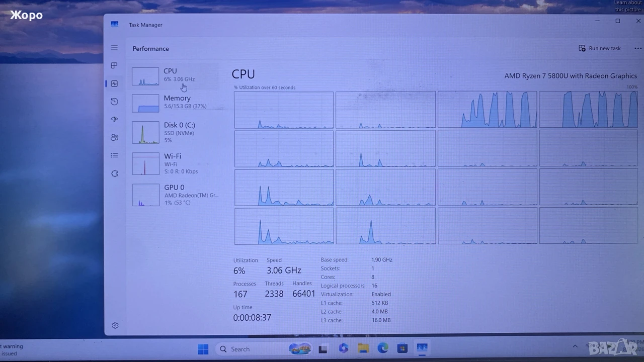
Task: Open the Services page puzzle icon
Action: [x=115, y=173]
